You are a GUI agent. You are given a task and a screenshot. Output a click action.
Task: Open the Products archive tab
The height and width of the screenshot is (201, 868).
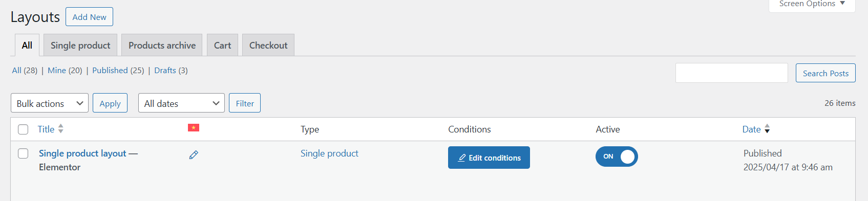coord(162,45)
